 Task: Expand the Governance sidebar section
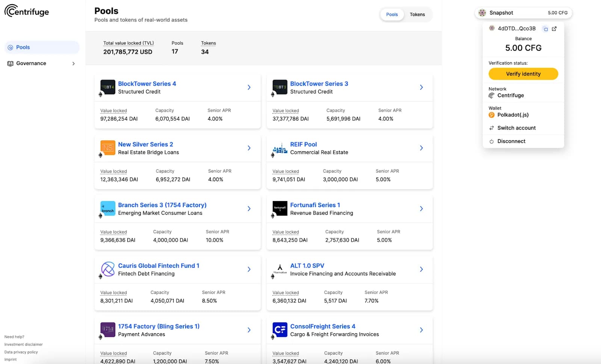pyautogui.click(x=74, y=63)
